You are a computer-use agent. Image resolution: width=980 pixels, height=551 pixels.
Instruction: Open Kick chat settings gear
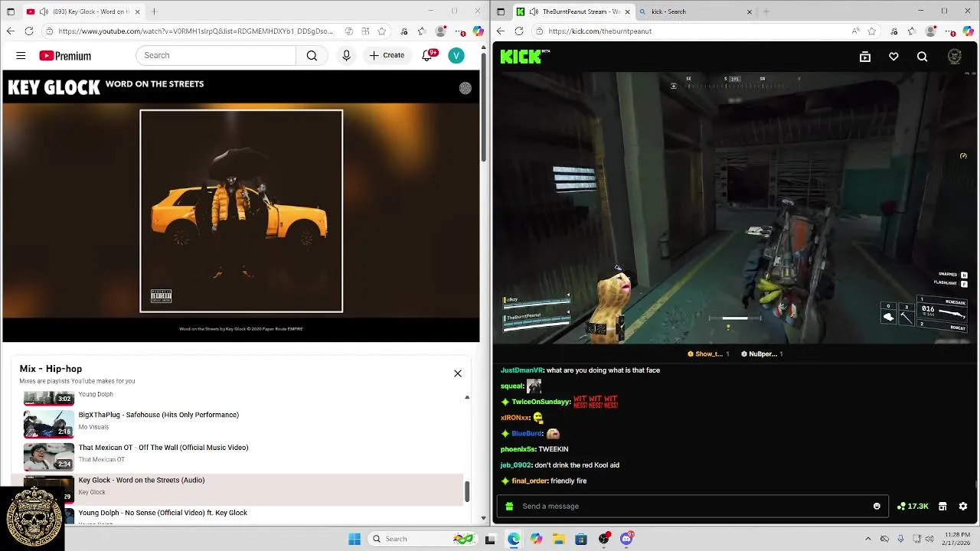(x=963, y=506)
